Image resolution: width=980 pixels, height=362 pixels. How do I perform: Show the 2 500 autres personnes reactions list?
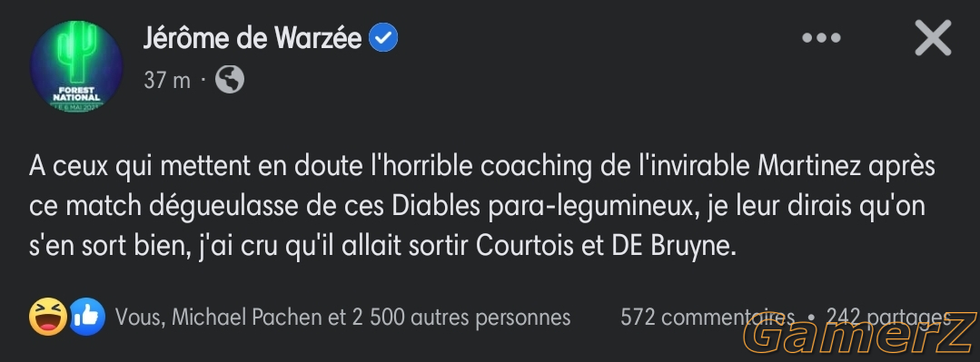461,318
